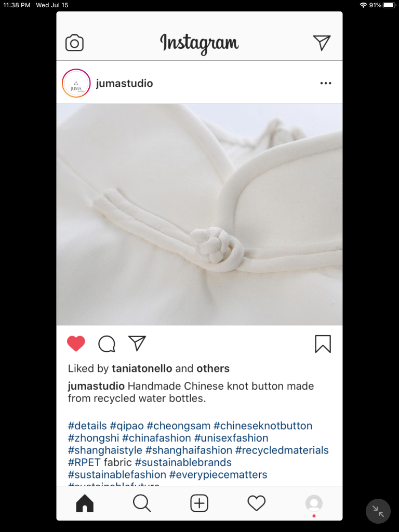View the jumastudio story from the avatar ring

point(76,83)
